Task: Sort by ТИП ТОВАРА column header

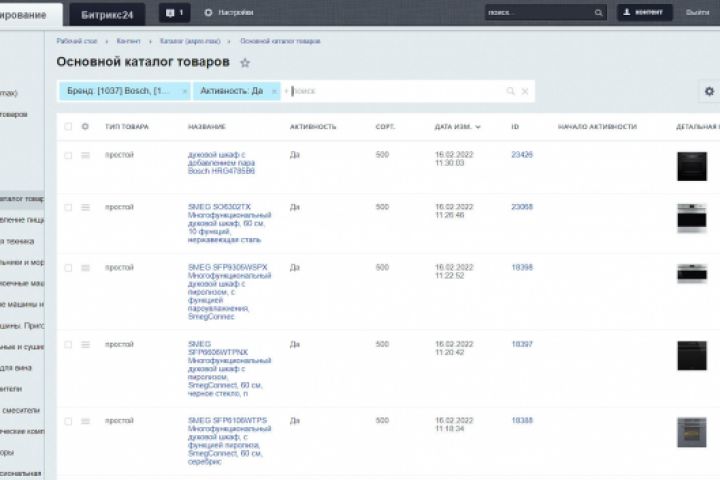Action: tap(127, 127)
